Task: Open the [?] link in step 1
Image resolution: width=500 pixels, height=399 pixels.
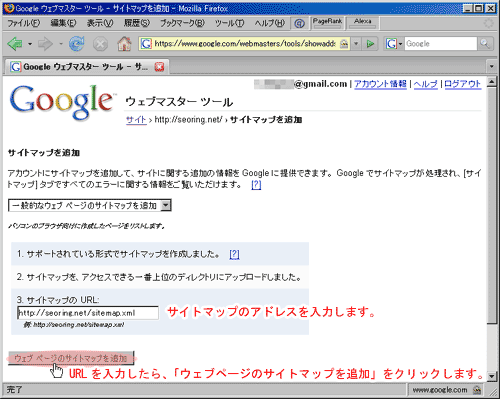Action: [x=234, y=254]
